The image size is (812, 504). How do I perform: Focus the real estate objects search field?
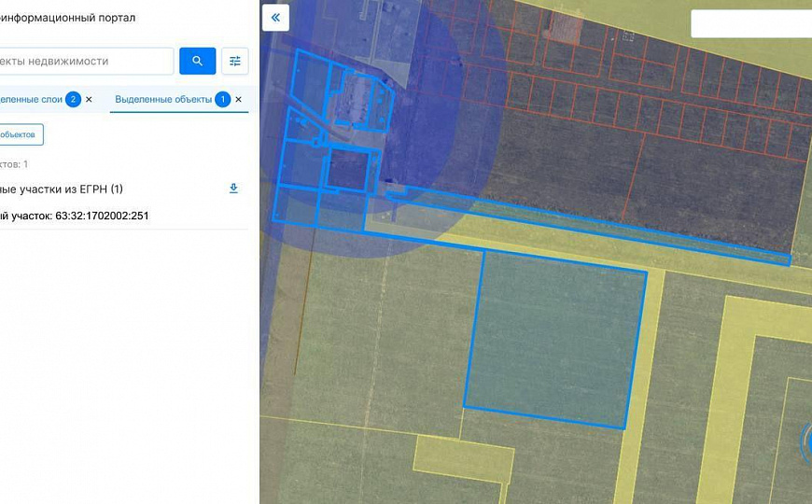(x=84, y=62)
